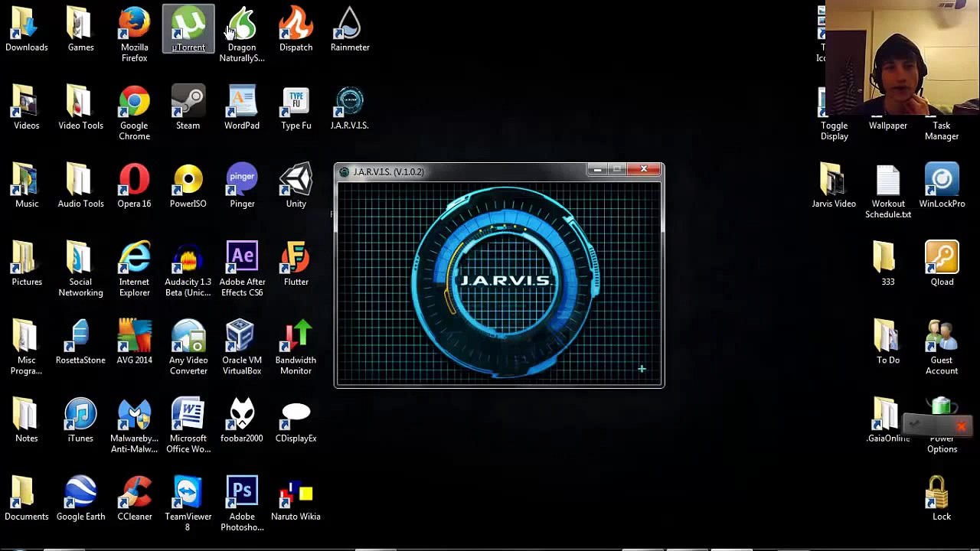Select the Malwarebytes Anti-Malware shortcut
Screen dimensions: 980x551
(134, 425)
